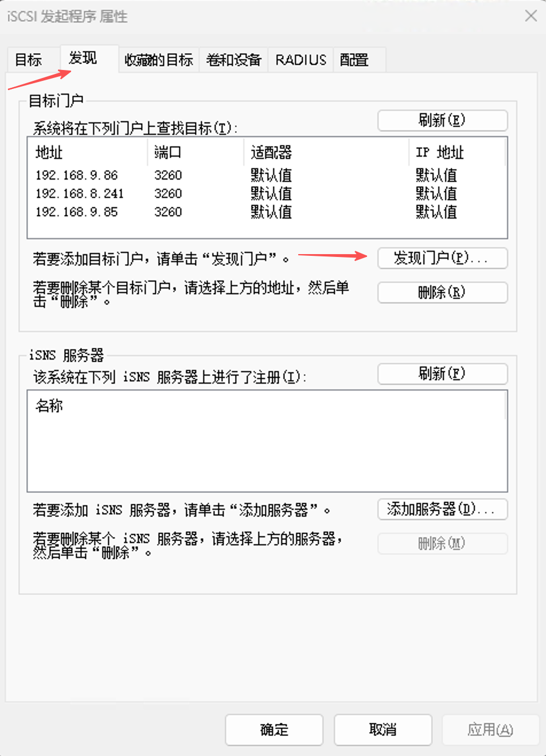The height and width of the screenshot is (756, 546).
Task: Switch to the 目标 tab
Action: tap(29, 60)
